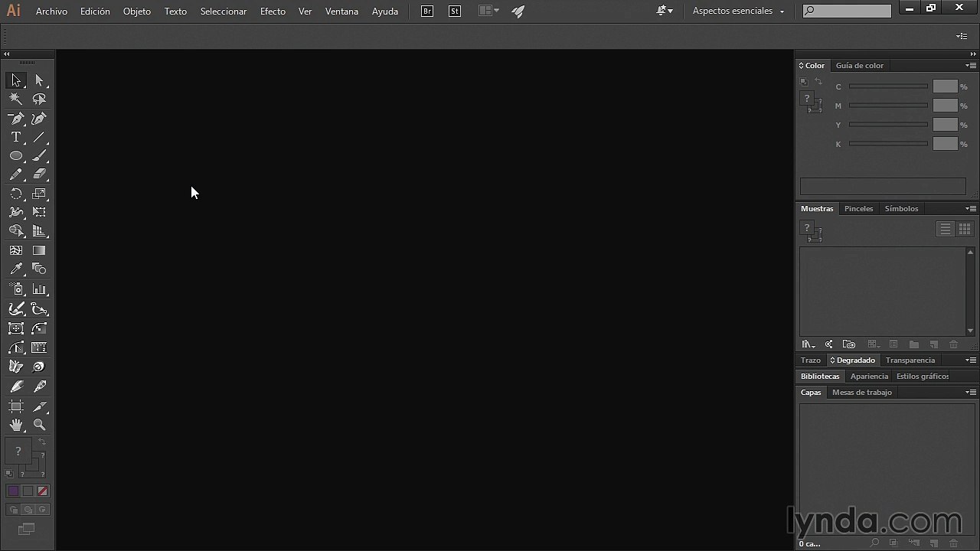This screenshot has height=551, width=980.
Task: Pick the Perspective Grid tool
Action: (40, 231)
